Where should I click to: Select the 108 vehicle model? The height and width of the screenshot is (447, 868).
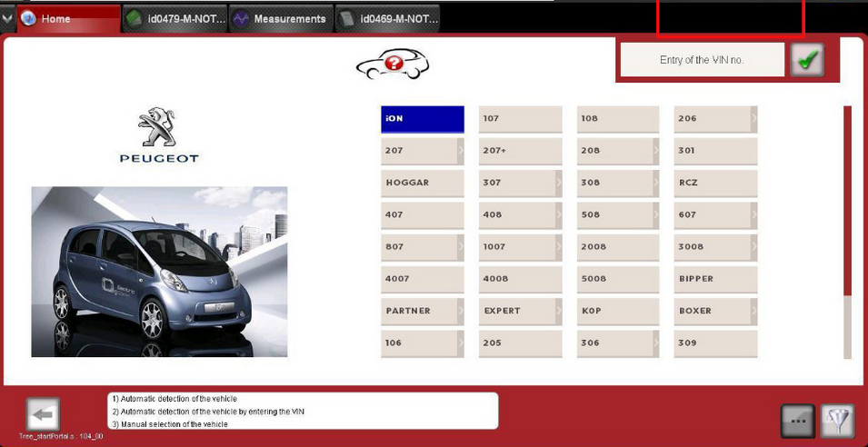(x=618, y=119)
